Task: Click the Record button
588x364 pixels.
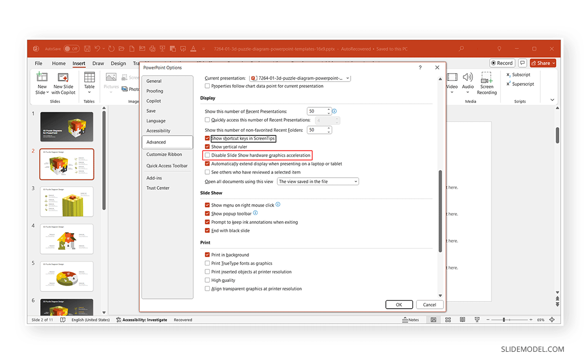Action: click(502, 63)
